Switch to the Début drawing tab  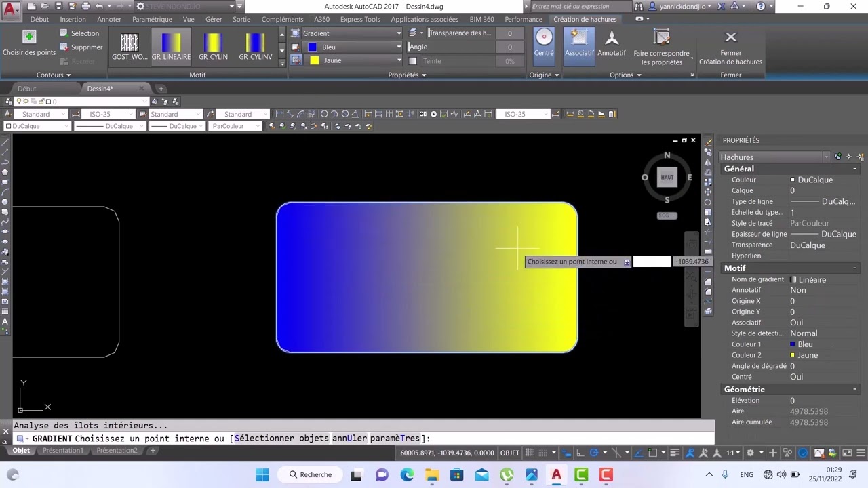[x=27, y=89]
